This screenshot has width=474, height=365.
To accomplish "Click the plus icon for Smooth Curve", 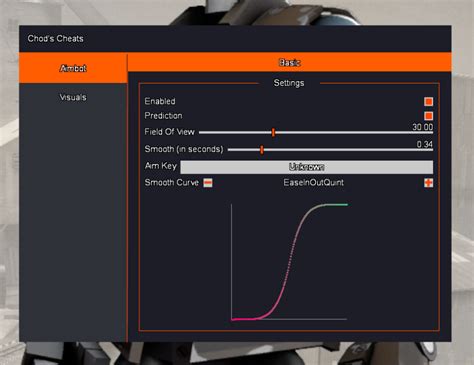I will pos(429,183).
